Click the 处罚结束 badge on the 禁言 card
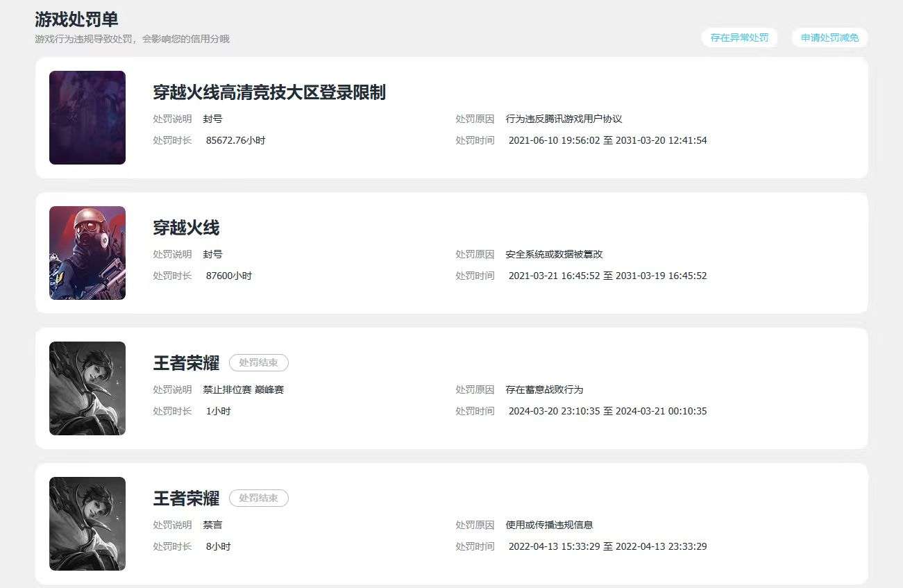The image size is (903, 588). (259, 498)
